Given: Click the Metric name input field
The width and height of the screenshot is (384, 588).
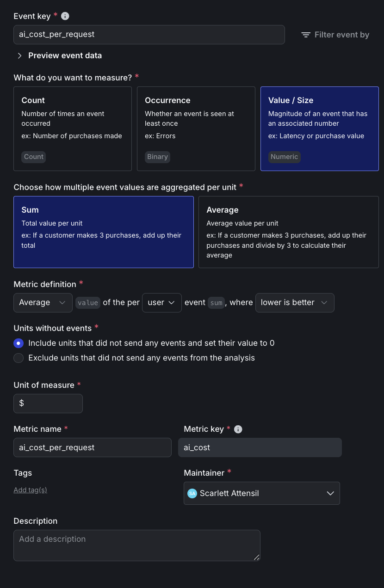Looking at the screenshot, I should pos(92,447).
